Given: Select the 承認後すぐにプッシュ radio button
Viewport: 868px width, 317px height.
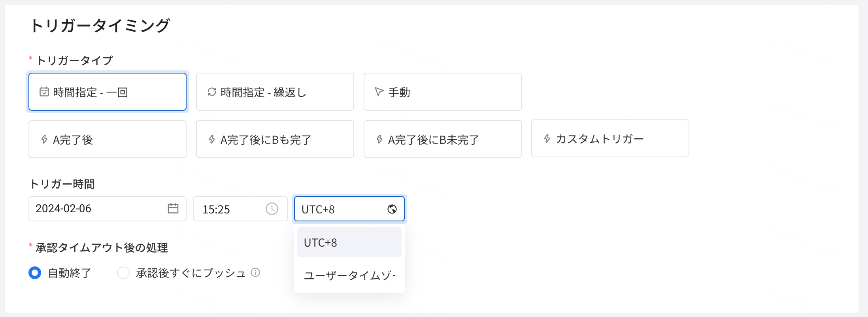Looking at the screenshot, I should click(x=123, y=273).
